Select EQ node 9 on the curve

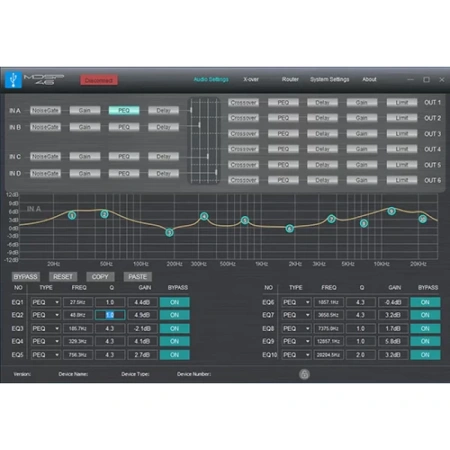(x=392, y=211)
